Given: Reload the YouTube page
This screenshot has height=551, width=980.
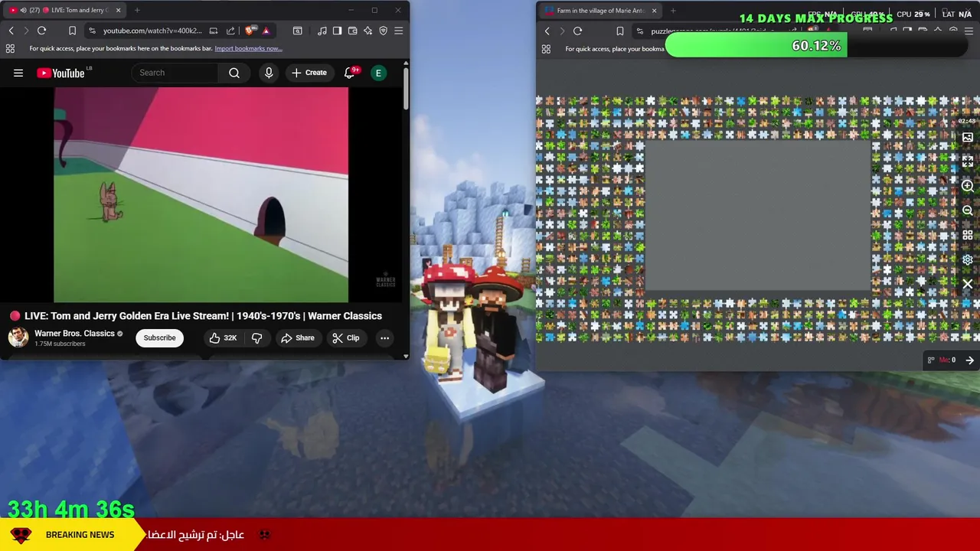Looking at the screenshot, I should (41, 31).
